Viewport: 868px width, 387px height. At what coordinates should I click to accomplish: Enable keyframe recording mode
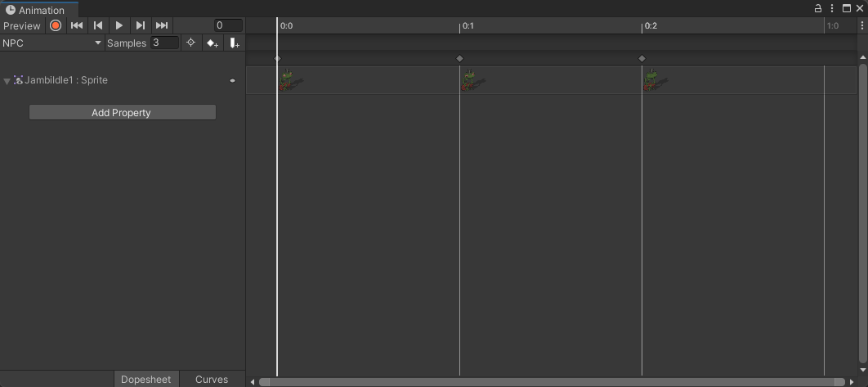tap(56, 25)
